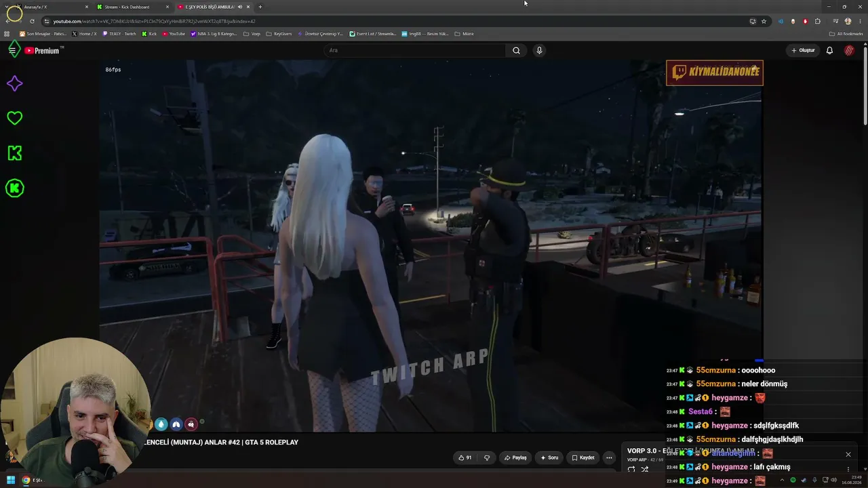Close the YouTube video browser tab
This screenshot has height=488, width=868.
click(x=248, y=7)
